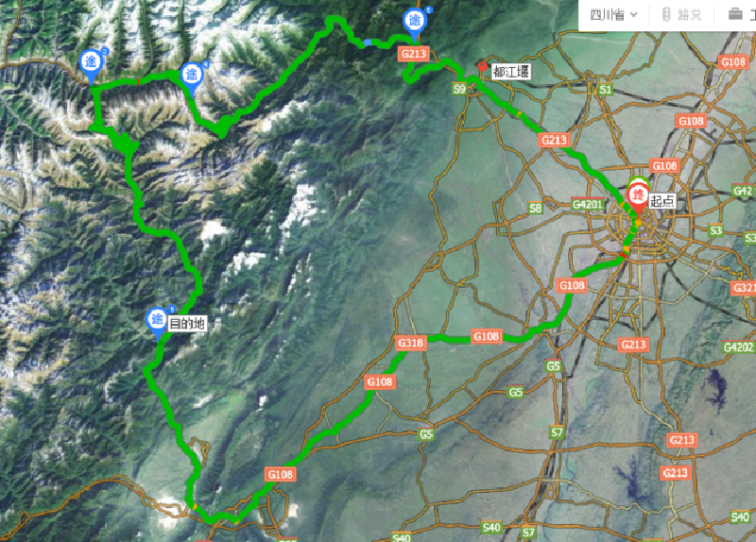Click the 都江堰 place label
Image resolution: width=756 pixels, height=542 pixels.
point(511,73)
